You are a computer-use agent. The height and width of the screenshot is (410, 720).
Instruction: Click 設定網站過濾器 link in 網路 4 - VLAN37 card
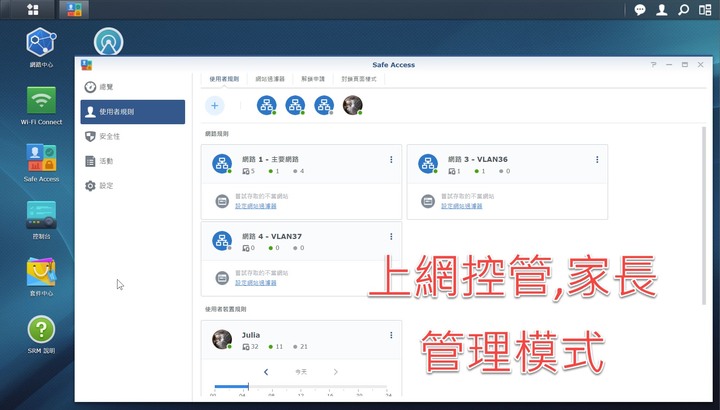(256, 283)
